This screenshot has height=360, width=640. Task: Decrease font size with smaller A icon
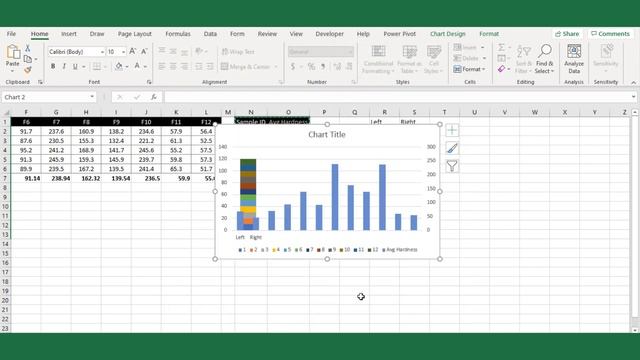[x=144, y=51]
